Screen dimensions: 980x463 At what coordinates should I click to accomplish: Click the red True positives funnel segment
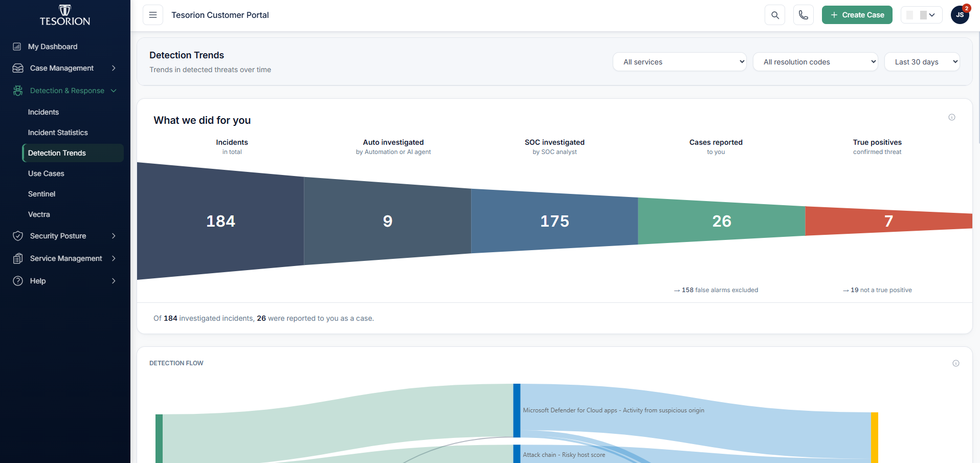pos(888,221)
